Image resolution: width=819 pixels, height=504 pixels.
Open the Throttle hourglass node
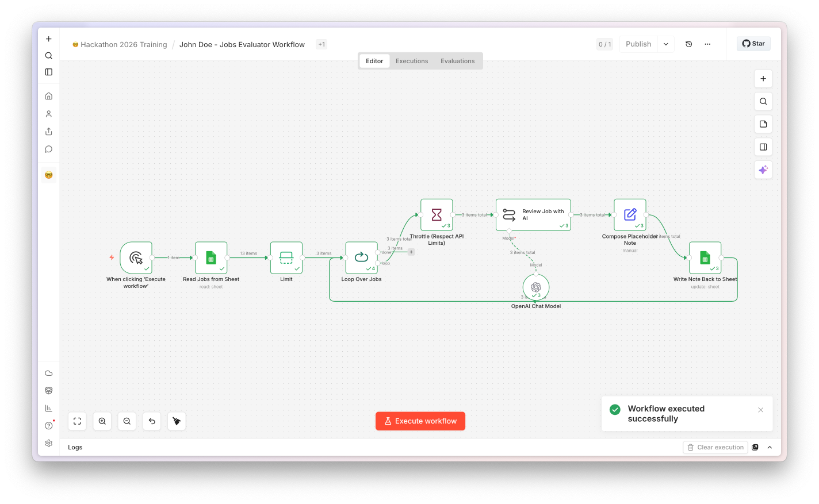(437, 215)
